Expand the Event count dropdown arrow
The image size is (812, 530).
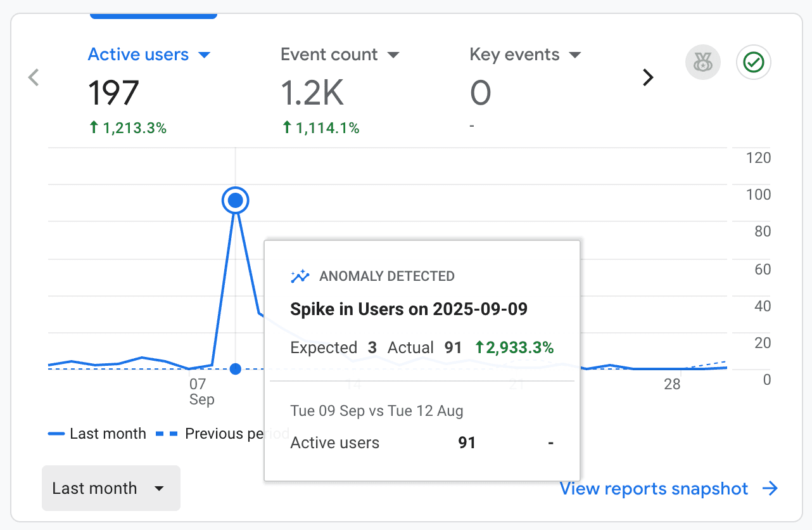394,55
